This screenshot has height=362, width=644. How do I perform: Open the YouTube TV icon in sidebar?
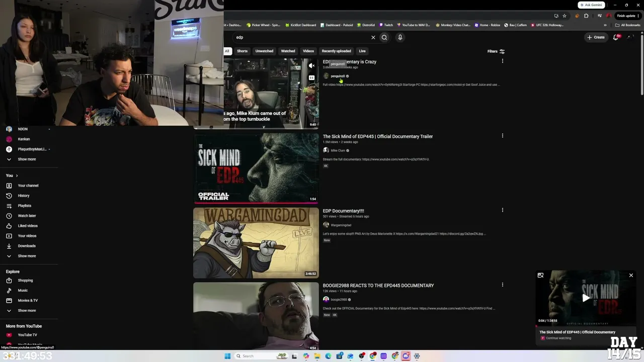click(9, 335)
